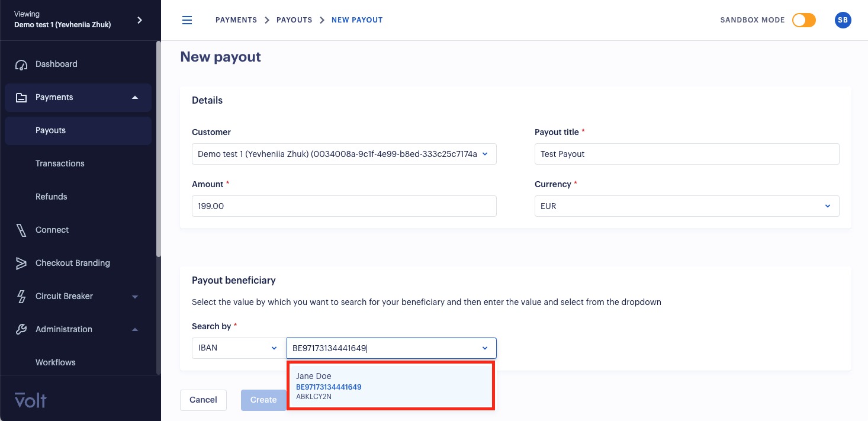Click the Circuit Breaker lightning icon
Screen dimensions: 868x421
pos(21,297)
